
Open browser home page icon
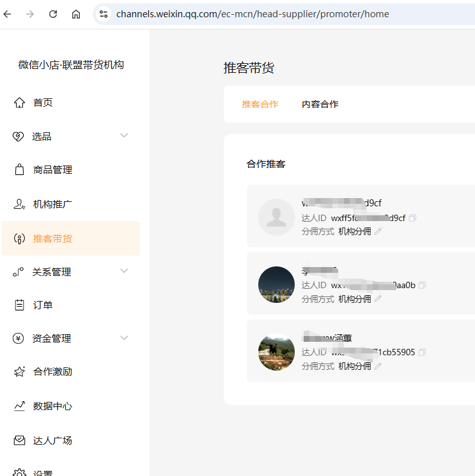point(76,14)
